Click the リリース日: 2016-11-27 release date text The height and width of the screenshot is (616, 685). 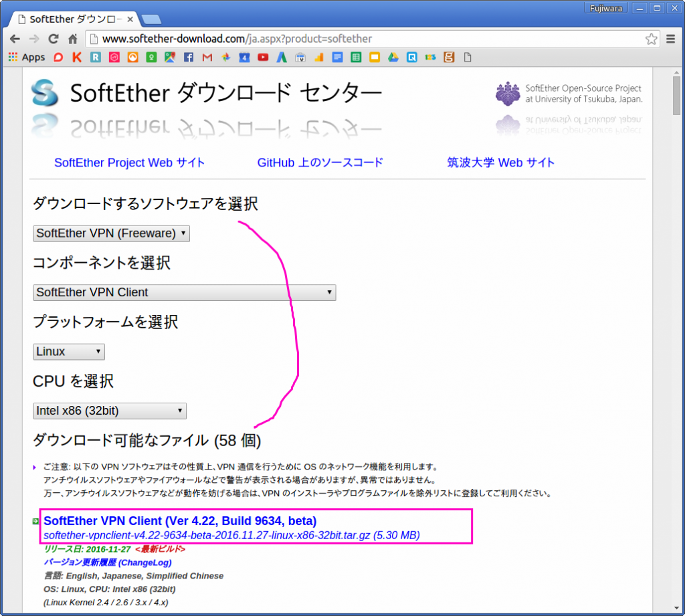[88, 549]
